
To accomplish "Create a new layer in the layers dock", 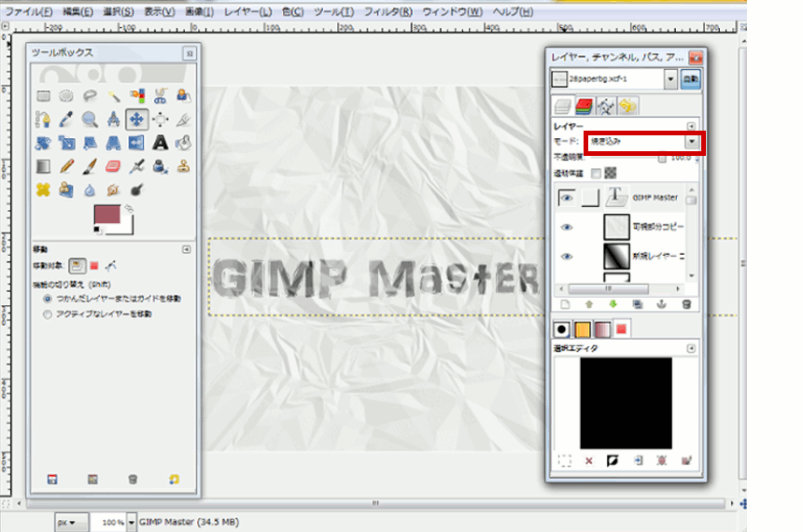I will click(x=565, y=304).
